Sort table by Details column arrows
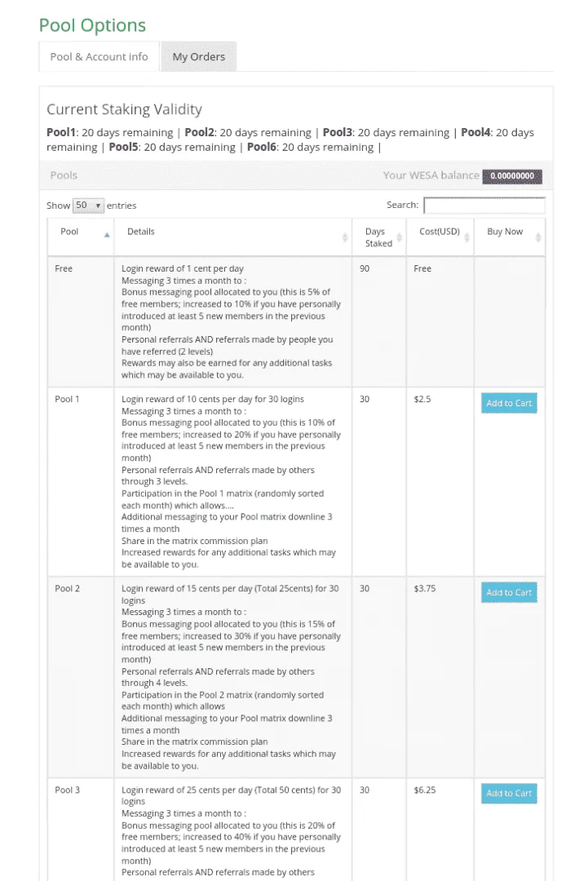This screenshot has width=588, height=881. pos(345,237)
